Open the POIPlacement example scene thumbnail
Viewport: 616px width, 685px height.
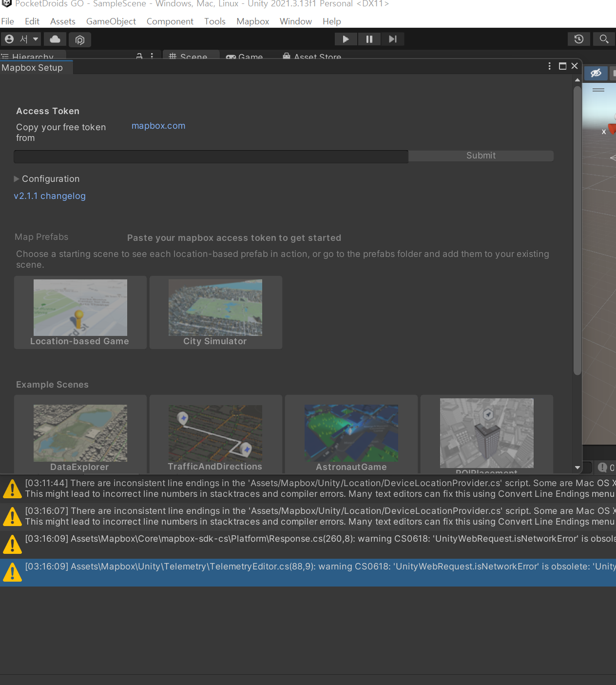tap(487, 434)
